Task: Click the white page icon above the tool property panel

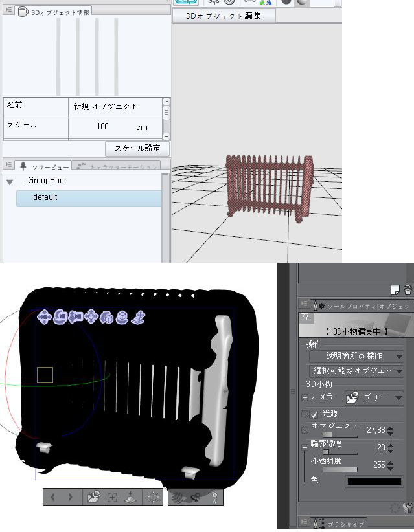Action: 395,290
